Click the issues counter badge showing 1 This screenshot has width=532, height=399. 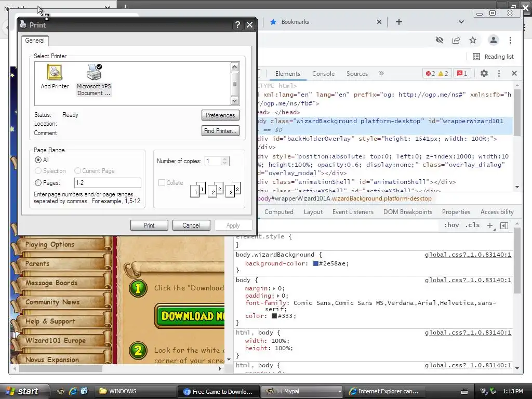[462, 74]
